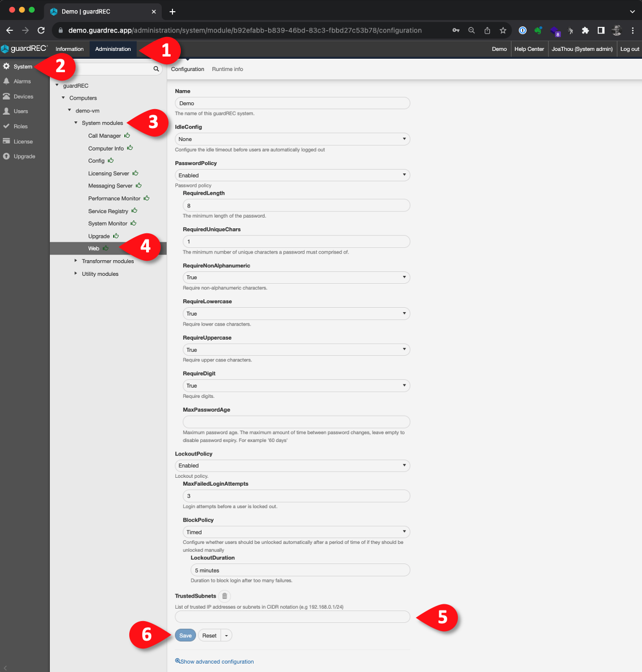Open the Information menu tab
The height and width of the screenshot is (672, 642).
(x=69, y=49)
